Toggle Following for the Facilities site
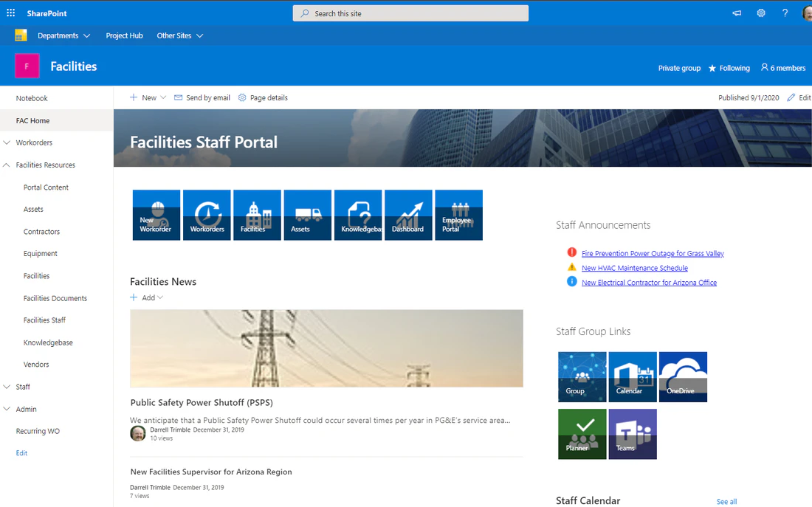 click(729, 67)
